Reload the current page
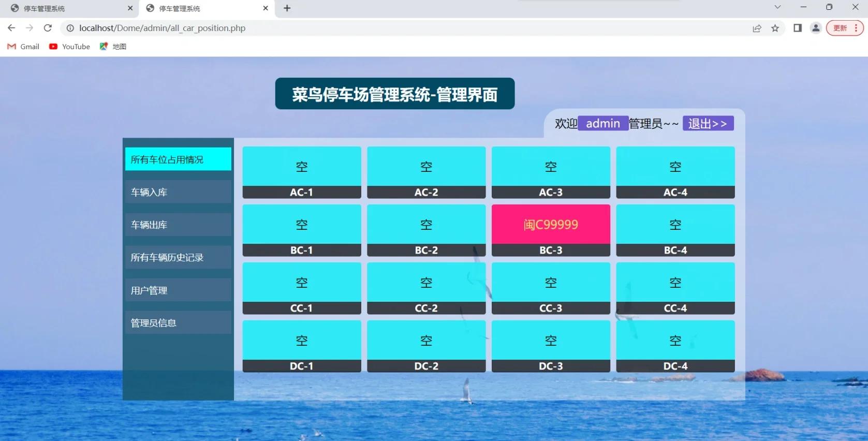Image resolution: width=868 pixels, height=441 pixels. [x=48, y=28]
